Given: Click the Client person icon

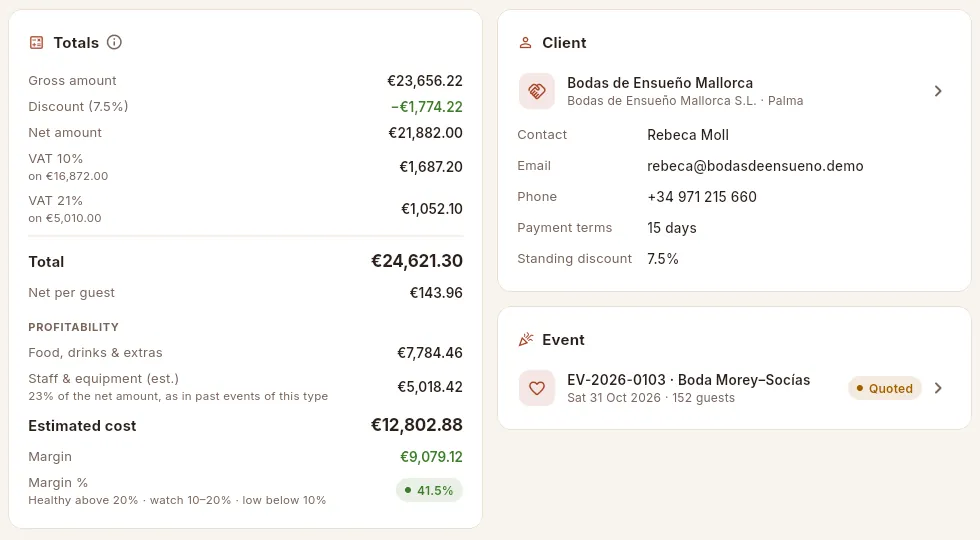Looking at the screenshot, I should [526, 42].
